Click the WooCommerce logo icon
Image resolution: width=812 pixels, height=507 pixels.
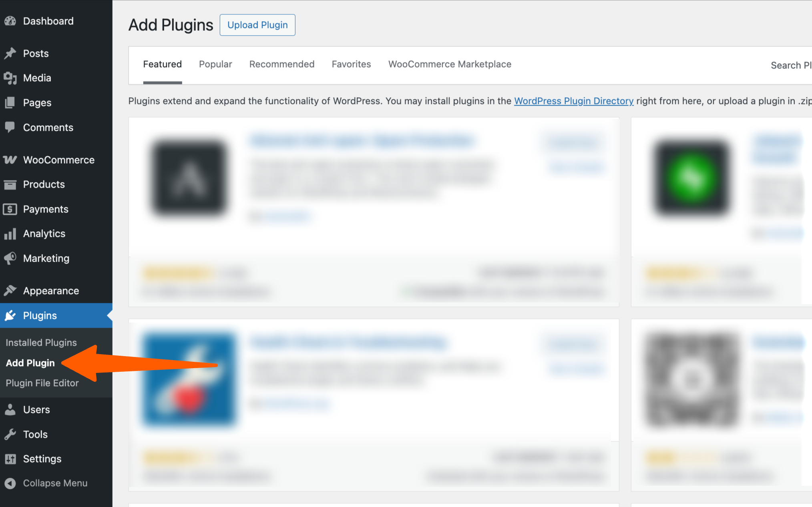(10, 160)
